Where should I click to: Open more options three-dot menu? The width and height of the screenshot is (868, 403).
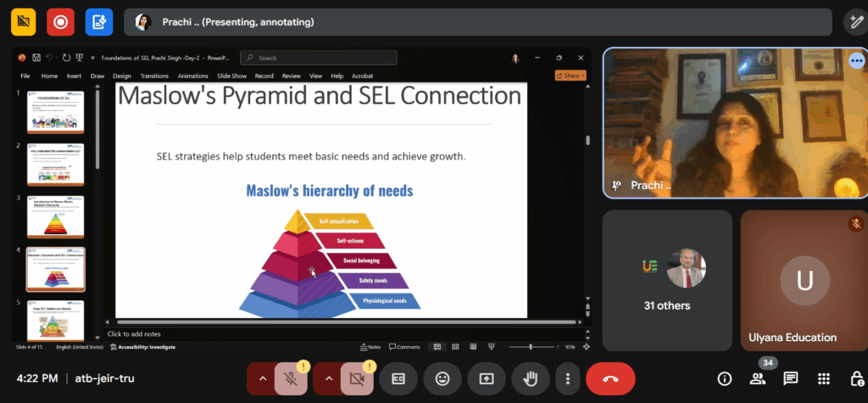coord(568,378)
